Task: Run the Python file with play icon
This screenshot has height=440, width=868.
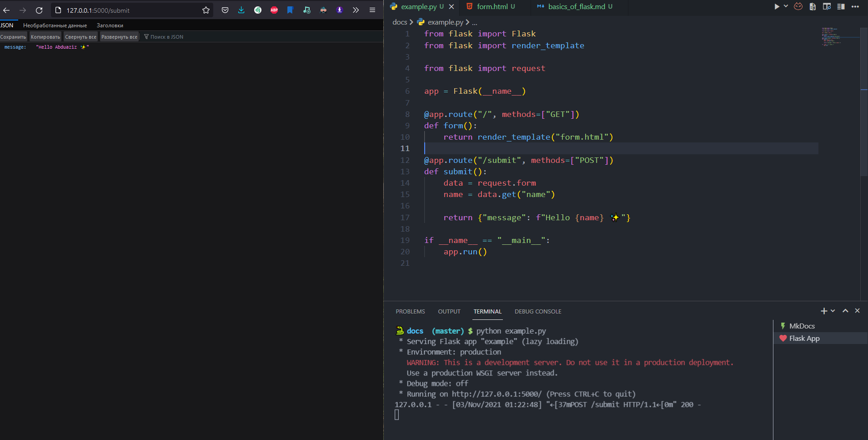Action: coord(777,6)
